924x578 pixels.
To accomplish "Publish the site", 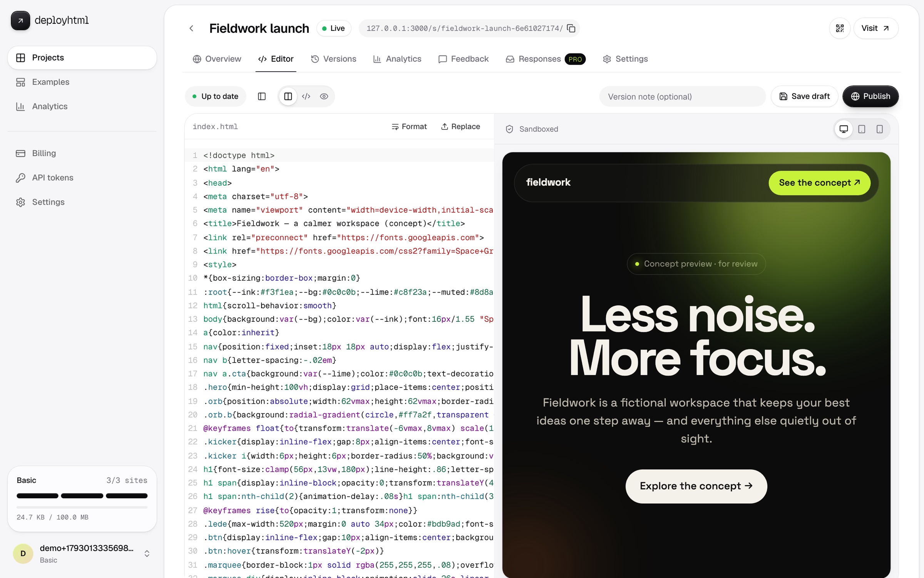I will 870,96.
